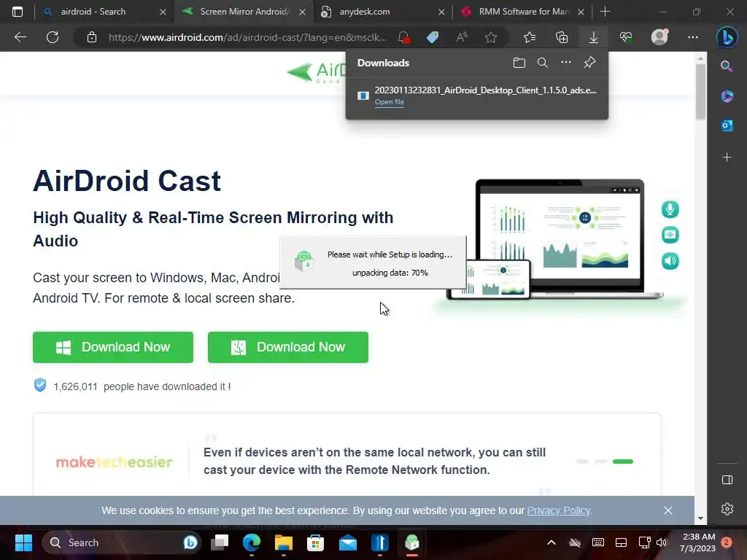Viewport: 747px width, 560px height.
Task: Click the AirDroid installer icon in taskbar
Action: coord(412,542)
